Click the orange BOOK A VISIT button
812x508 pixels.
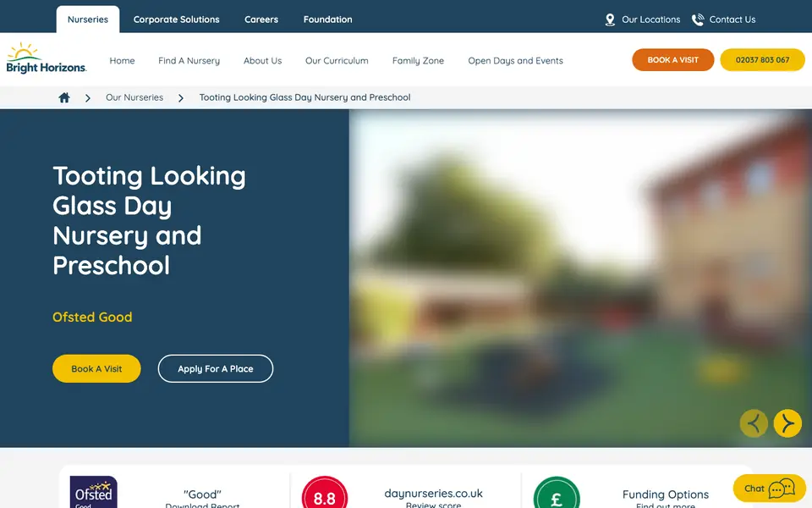(x=672, y=59)
